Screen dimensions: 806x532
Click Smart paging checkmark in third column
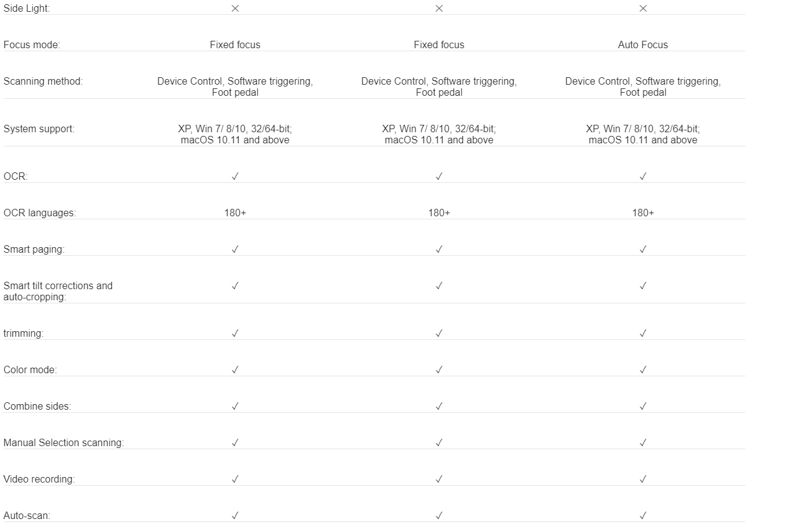point(643,249)
